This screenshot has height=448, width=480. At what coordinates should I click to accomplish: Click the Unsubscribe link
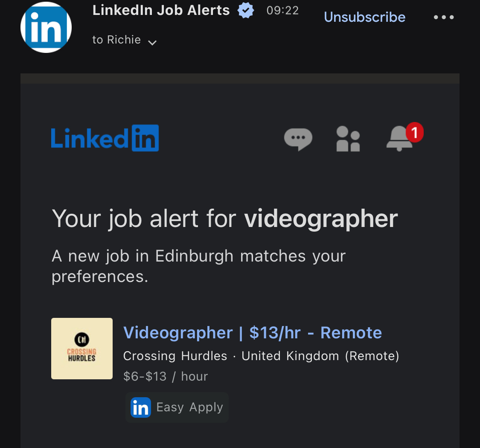(365, 17)
